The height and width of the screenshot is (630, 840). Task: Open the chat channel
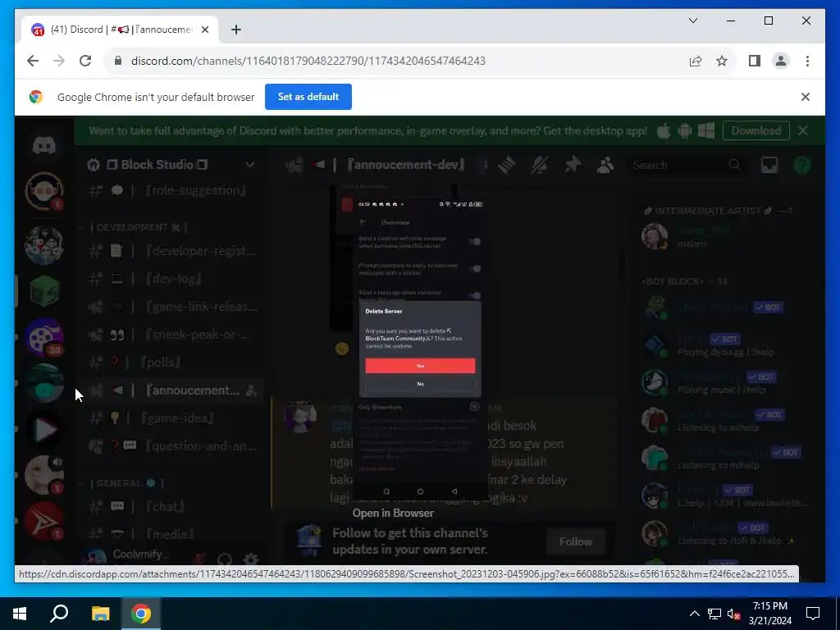click(171, 506)
